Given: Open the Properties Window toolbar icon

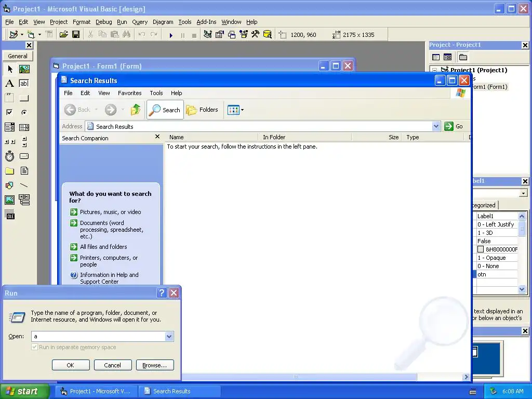Looking at the screenshot, I should [220, 35].
